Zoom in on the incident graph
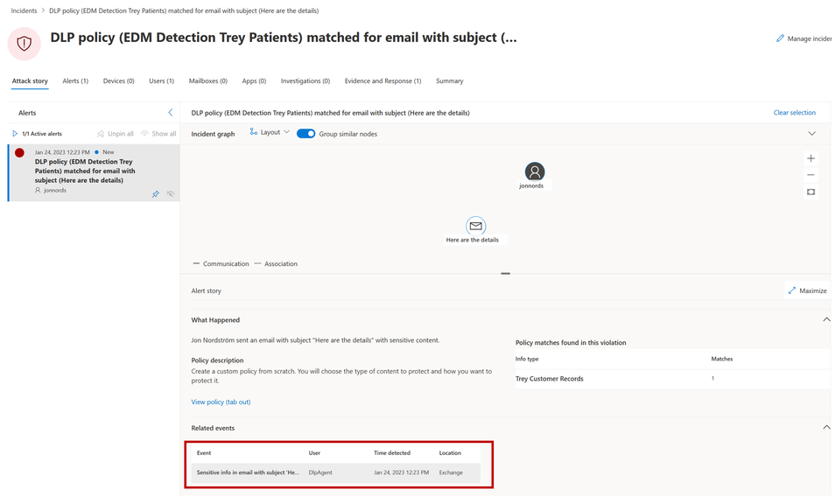 pos(810,158)
